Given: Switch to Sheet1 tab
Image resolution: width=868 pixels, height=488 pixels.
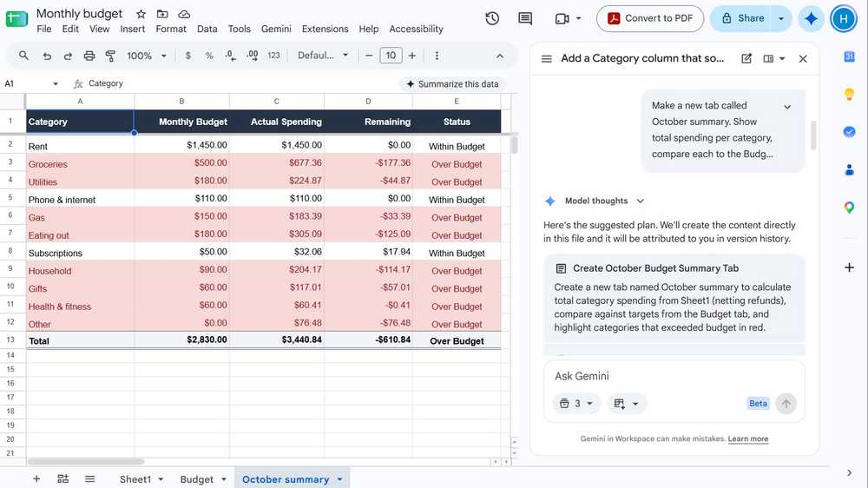Looking at the screenshot, I should pos(135,479).
